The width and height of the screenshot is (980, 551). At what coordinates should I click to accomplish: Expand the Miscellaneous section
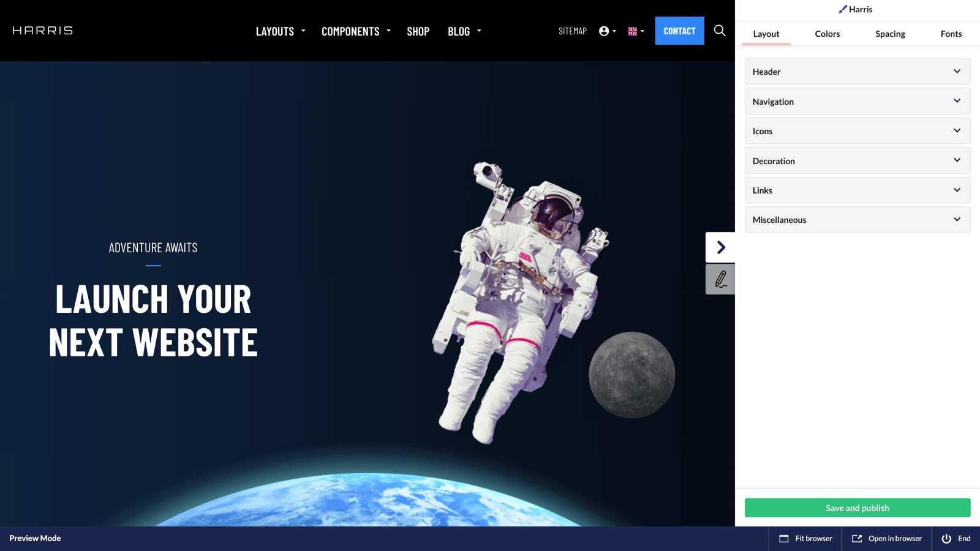click(x=857, y=220)
